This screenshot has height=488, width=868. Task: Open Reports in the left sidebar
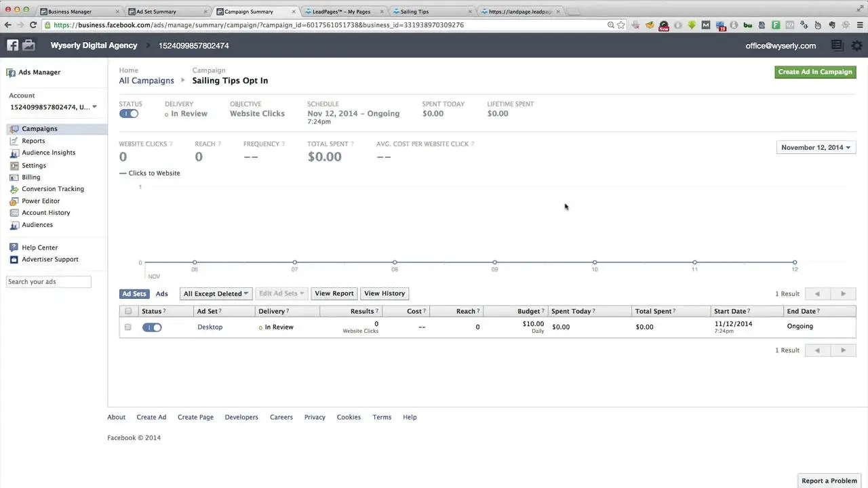tap(33, 141)
